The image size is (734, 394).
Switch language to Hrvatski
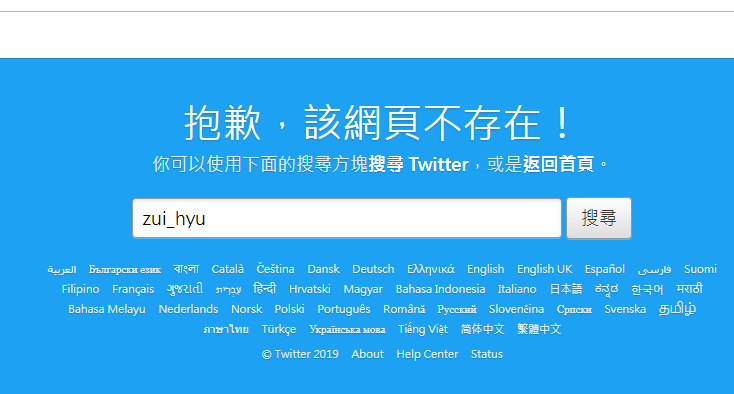click(309, 289)
